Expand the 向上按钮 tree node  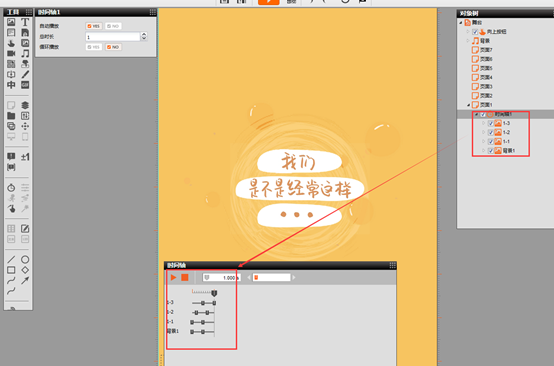[x=468, y=32]
